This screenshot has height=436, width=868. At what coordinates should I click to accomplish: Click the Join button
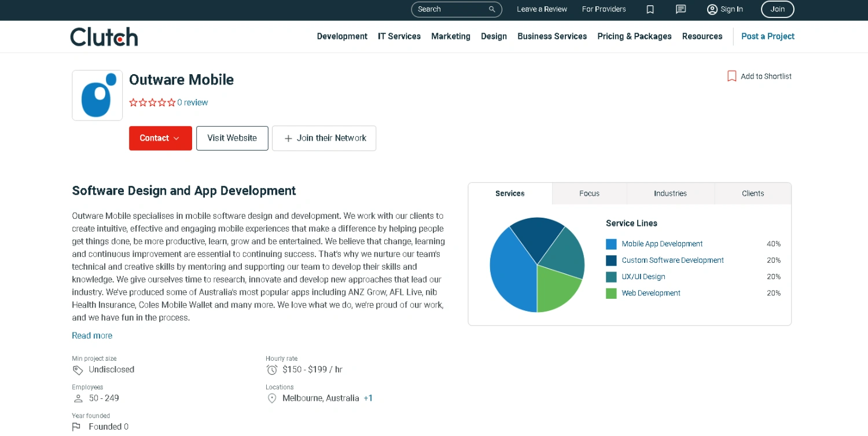[x=777, y=9]
